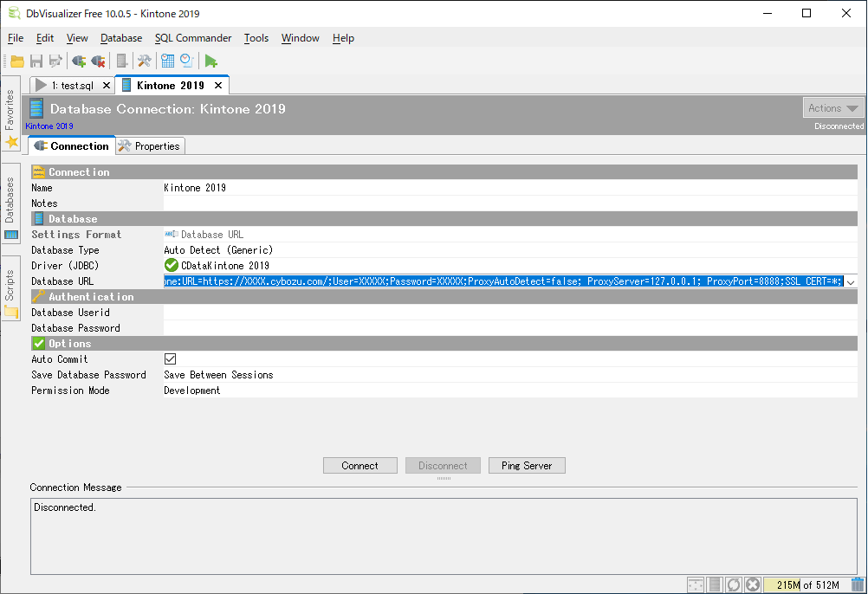Open the Settings Format Database URL selector
This screenshot has width=868, height=594.
(510, 235)
